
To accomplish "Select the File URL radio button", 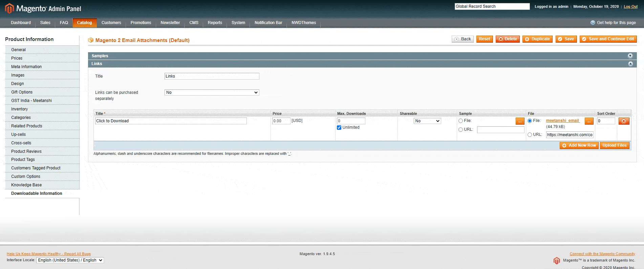I will (x=530, y=134).
